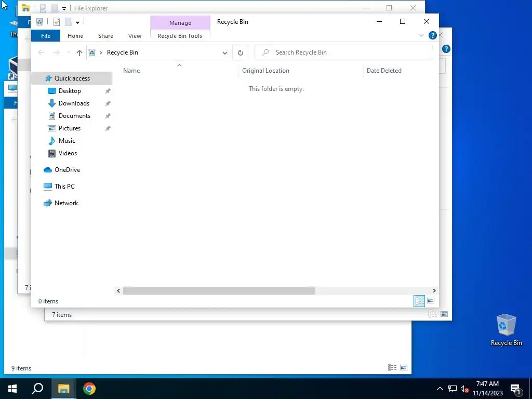
Task: Switch to the Home ribbon tab
Action: point(75,36)
